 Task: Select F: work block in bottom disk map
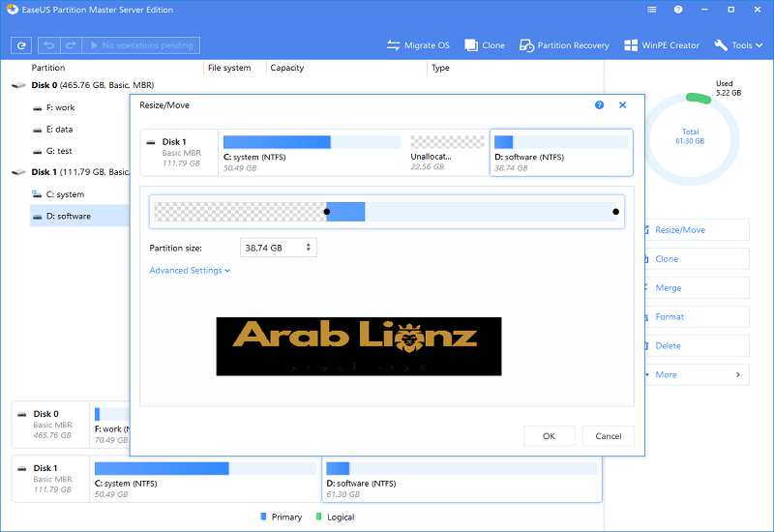[x=110, y=425]
